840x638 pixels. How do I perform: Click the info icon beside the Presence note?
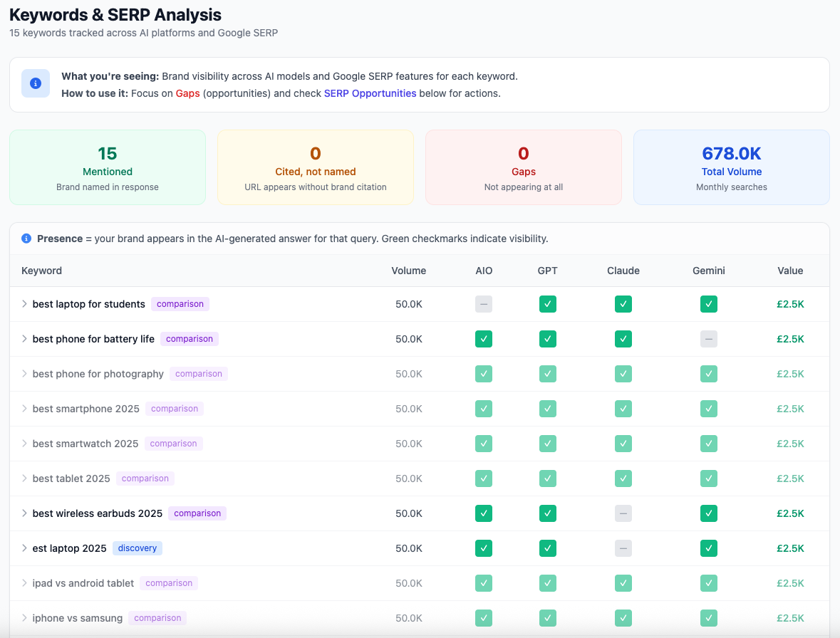26,238
